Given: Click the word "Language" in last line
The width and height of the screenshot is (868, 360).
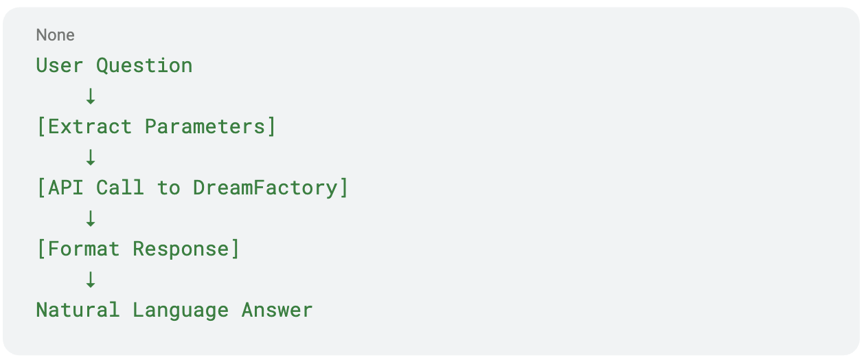Looking at the screenshot, I should pyautogui.click(x=180, y=310).
